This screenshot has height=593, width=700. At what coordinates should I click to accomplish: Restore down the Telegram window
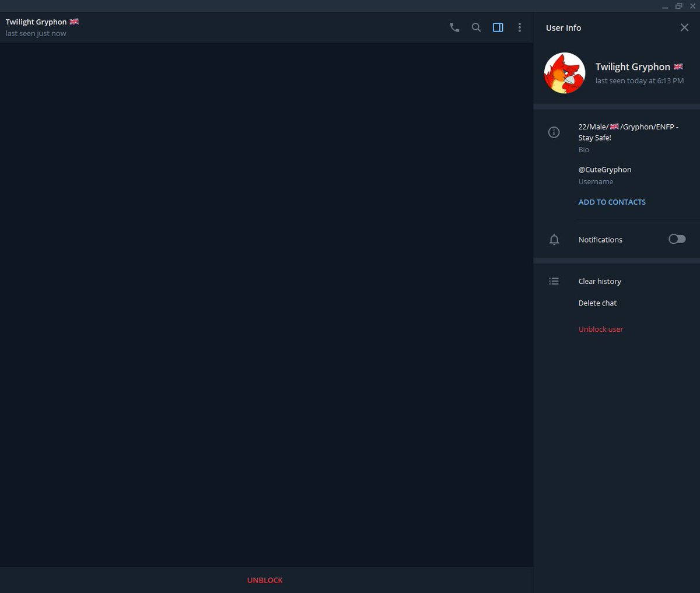coord(679,6)
